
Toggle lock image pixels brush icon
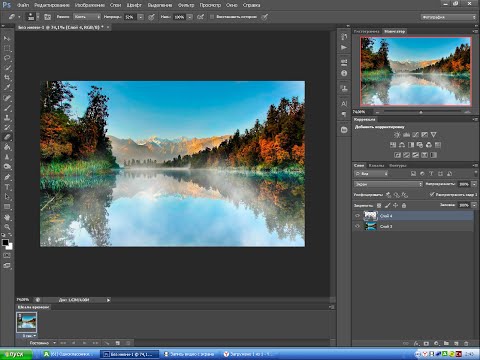387,205
